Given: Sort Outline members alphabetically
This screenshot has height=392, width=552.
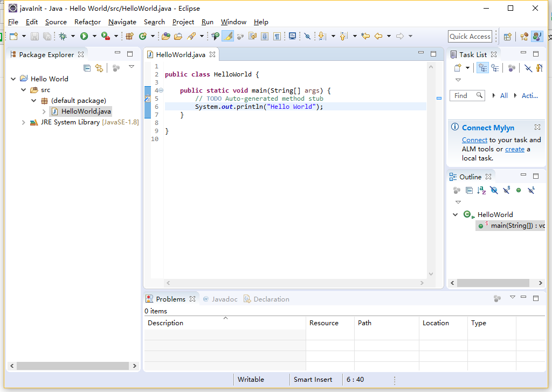Looking at the screenshot, I should (481, 190).
